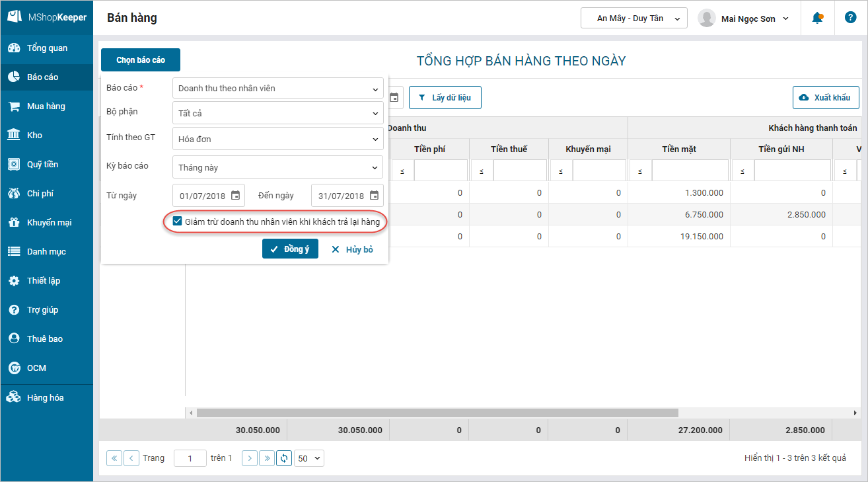
Task: Click the Tiền thuế column header
Action: tap(509, 149)
